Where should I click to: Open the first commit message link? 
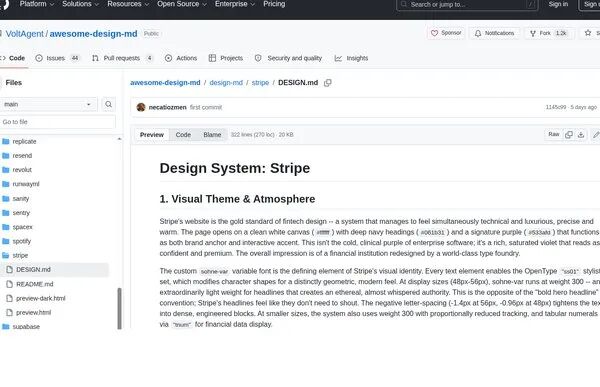(x=206, y=107)
